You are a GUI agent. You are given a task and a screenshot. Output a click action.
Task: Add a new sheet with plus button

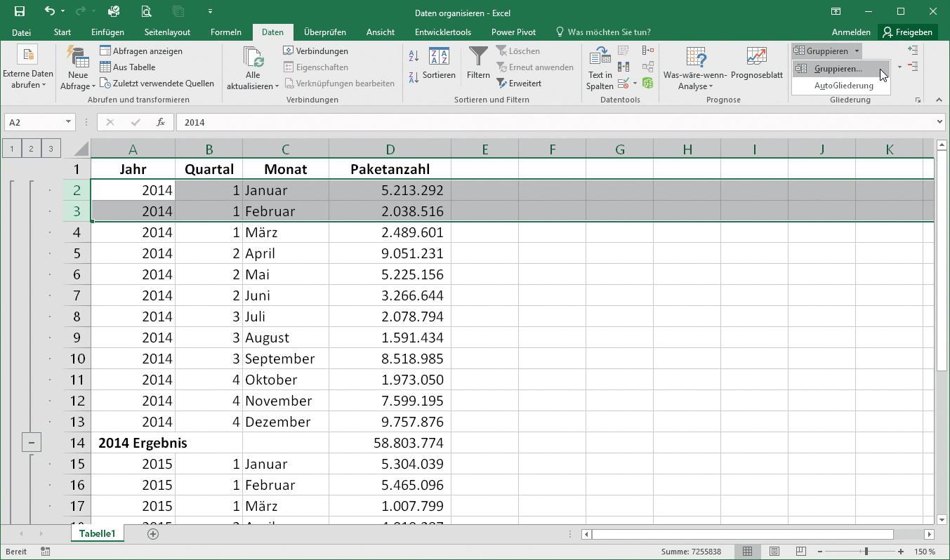tap(153, 534)
